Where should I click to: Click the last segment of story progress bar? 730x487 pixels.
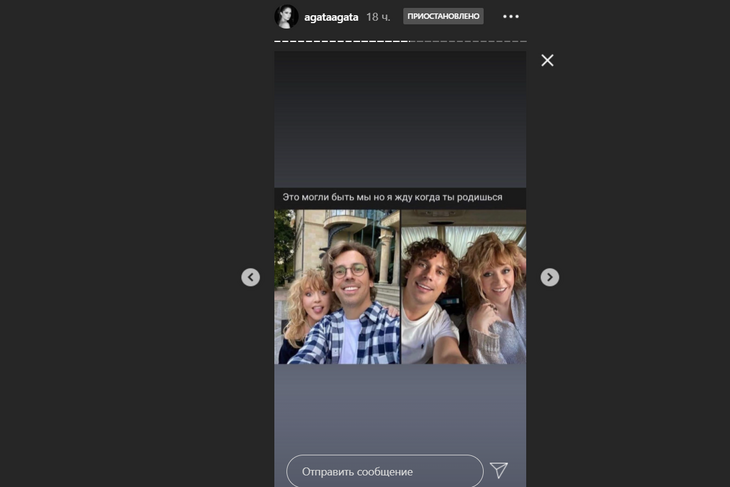(522, 42)
